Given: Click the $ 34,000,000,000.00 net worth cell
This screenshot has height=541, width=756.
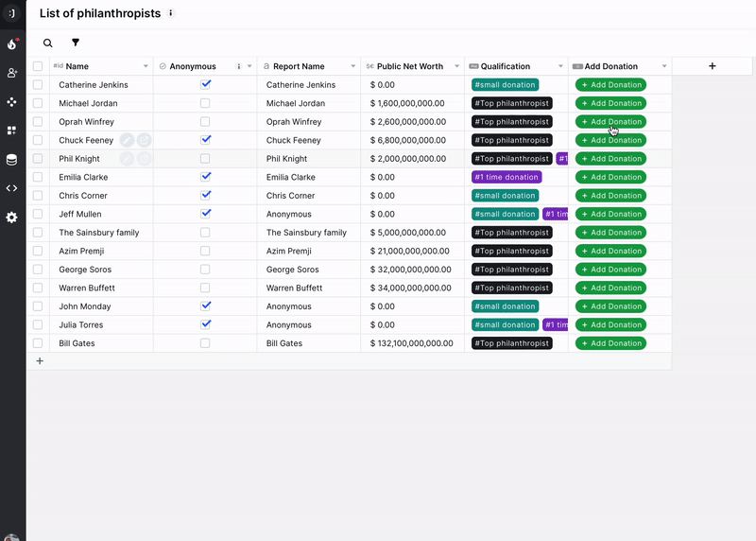Looking at the screenshot, I should pos(412,288).
